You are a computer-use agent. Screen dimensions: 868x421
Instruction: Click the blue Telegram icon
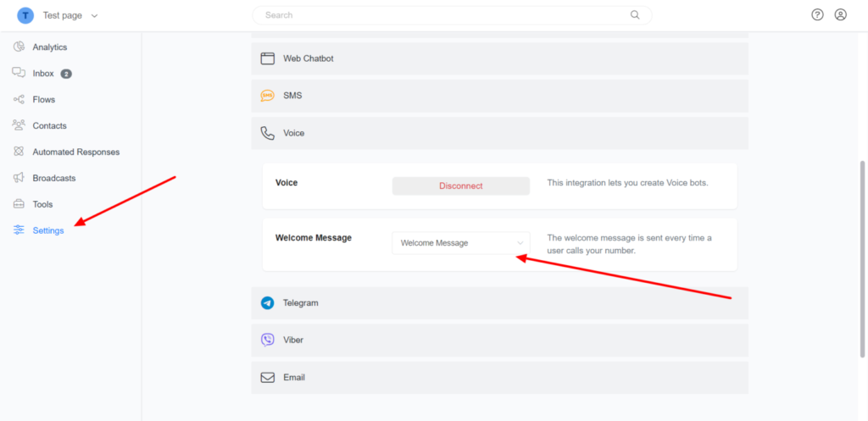tap(267, 303)
